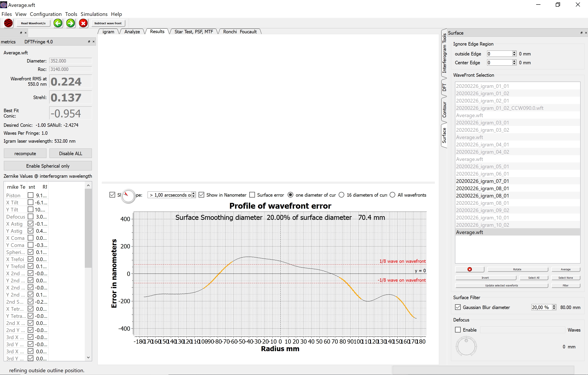The width and height of the screenshot is (588, 375).
Task: Toggle the X Coma Zernike checkbox
Action: click(31, 238)
